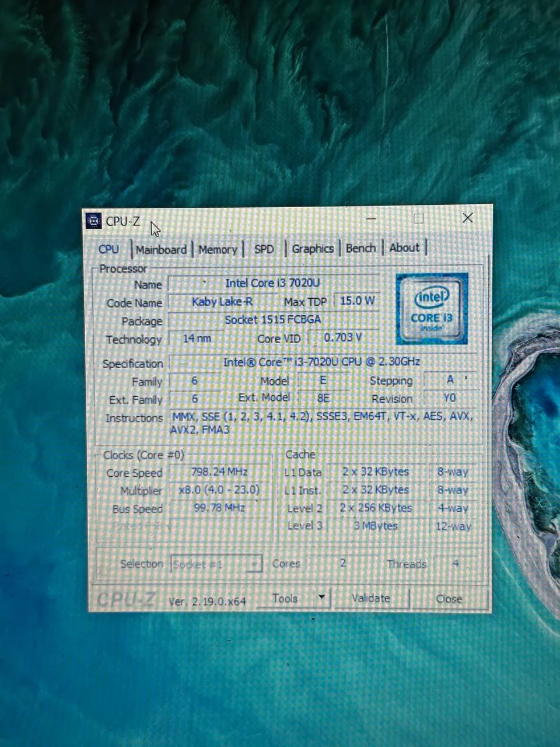Click the Specification field i3-7020U CPU @ 2.30GHz
This screenshot has width=560, height=747.
point(322,362)
